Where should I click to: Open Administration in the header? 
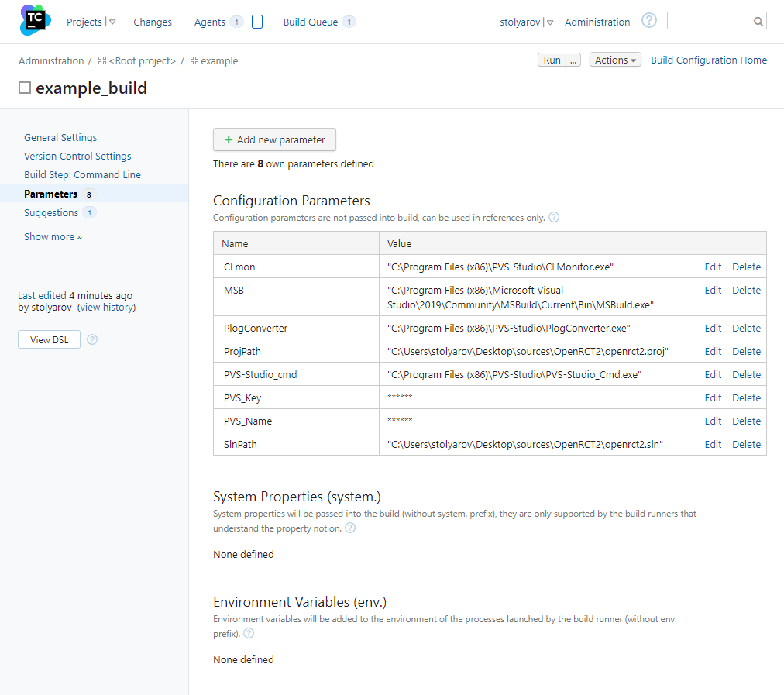pyautogui.click(x=597, y=22)
